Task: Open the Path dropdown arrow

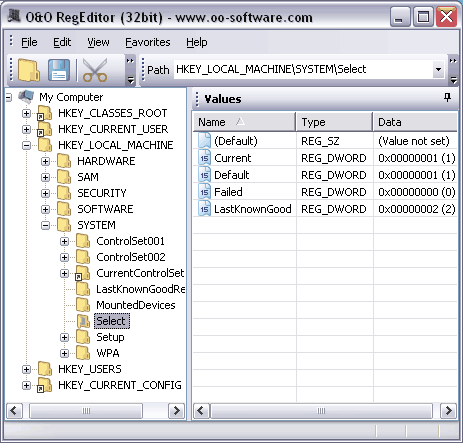Action: tap(438, 69)
